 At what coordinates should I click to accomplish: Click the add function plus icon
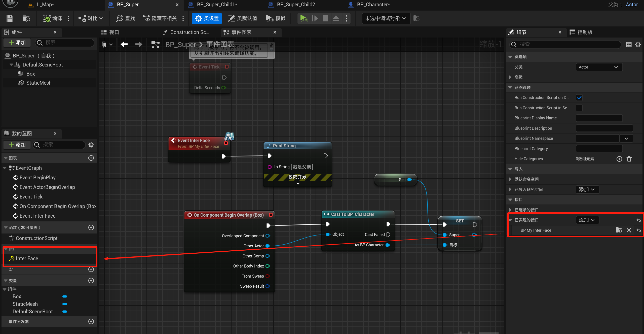coord(91,227)
